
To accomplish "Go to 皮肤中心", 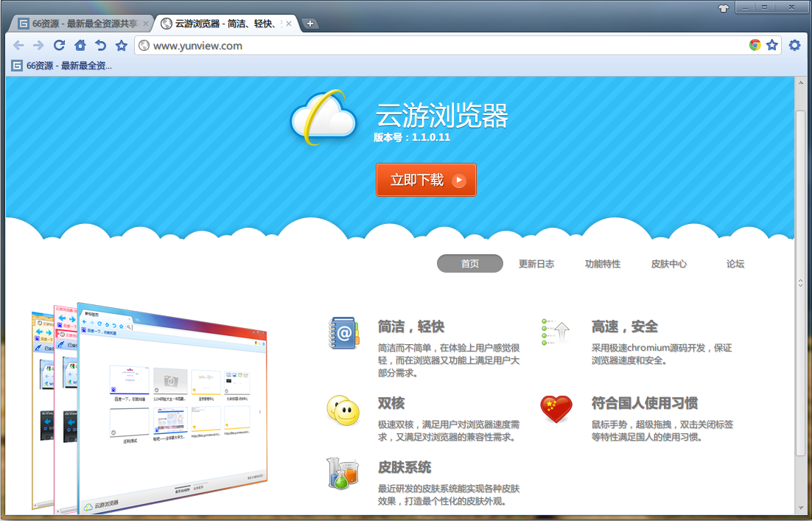I will point(668,264).
